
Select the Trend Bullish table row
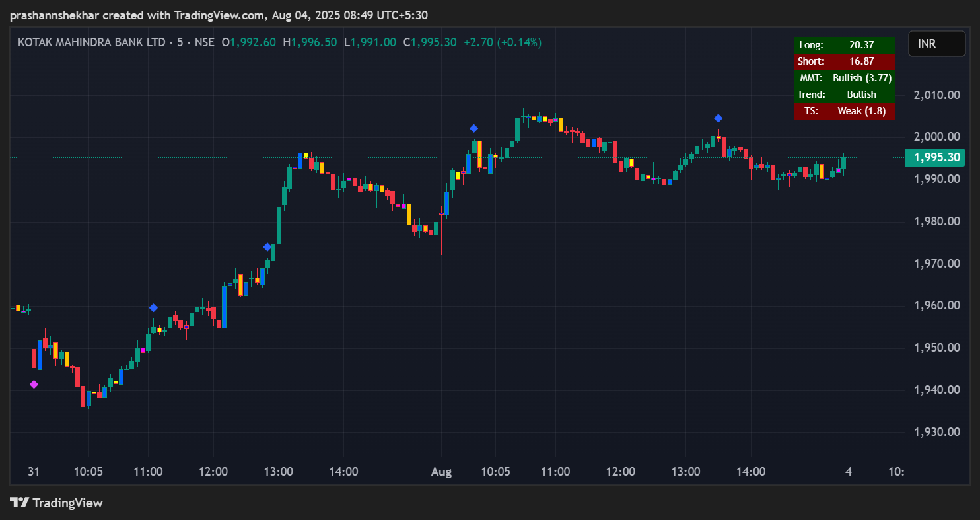(844, 94)
